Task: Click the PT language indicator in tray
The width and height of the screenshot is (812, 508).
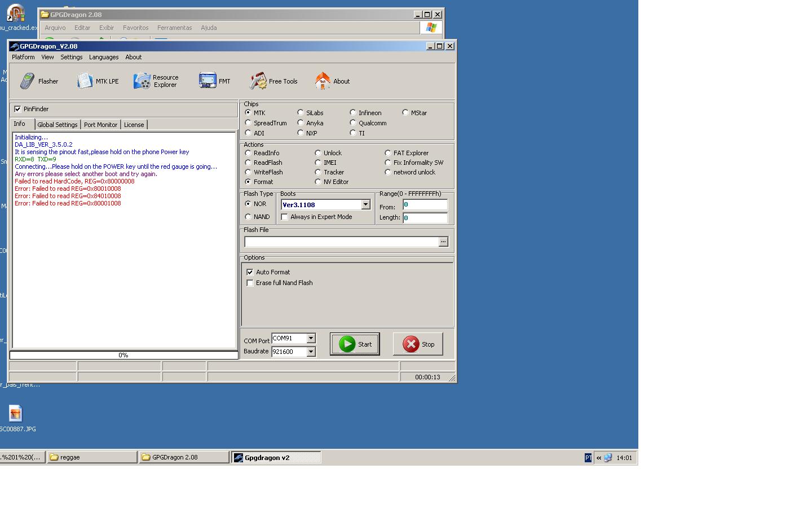Action: pyautogui.click(x=588, y=458)
